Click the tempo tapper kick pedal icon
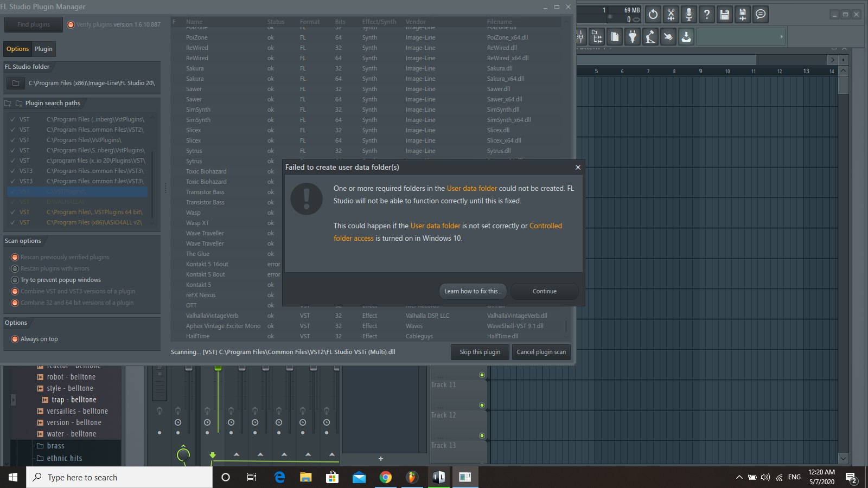 [x=650, y=37]
